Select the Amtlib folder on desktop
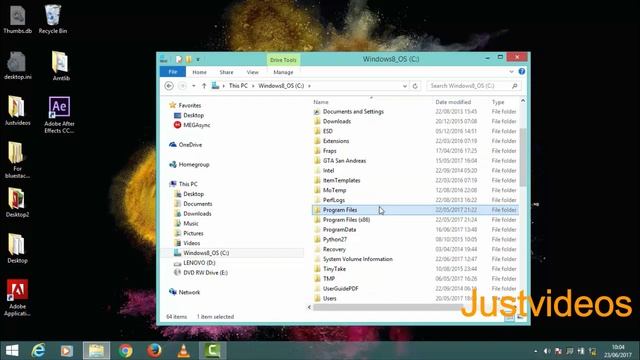Image resolution: width=640 pixels, height=360 pixels. [x=60, y=66]
